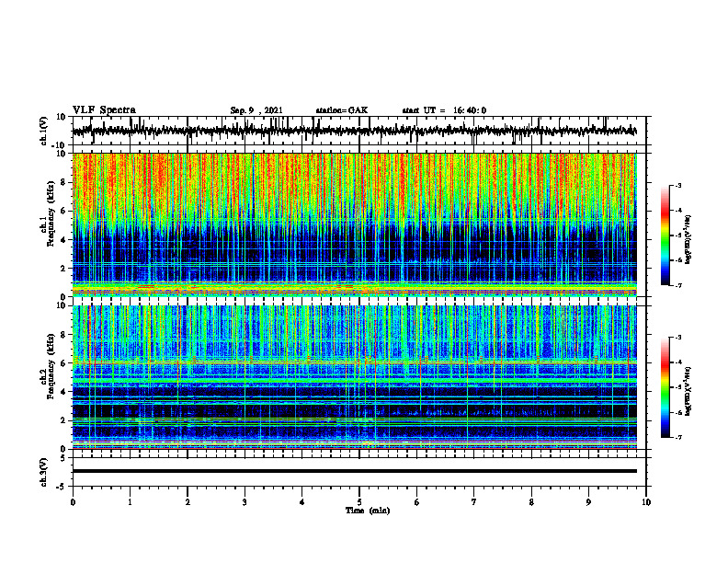Click the "6" kHz tick on ch.2 frequency axis
Viewport: 728px width, 563px height.
point(64,363)
